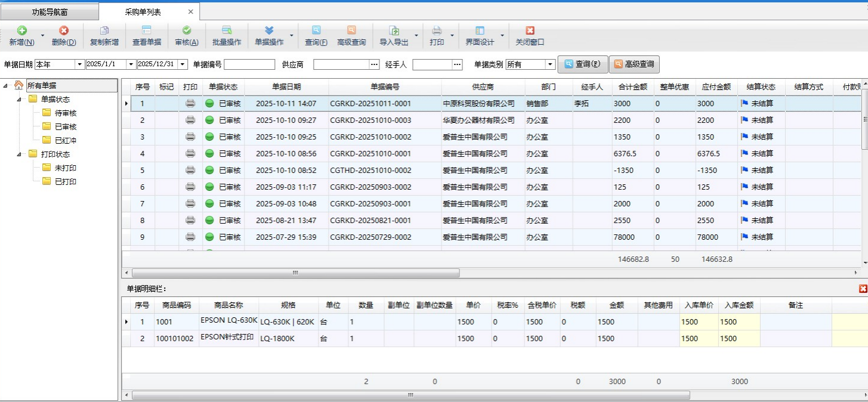
Task: Close the 单据明细栏 detail panel
Action: pos(863,289)
